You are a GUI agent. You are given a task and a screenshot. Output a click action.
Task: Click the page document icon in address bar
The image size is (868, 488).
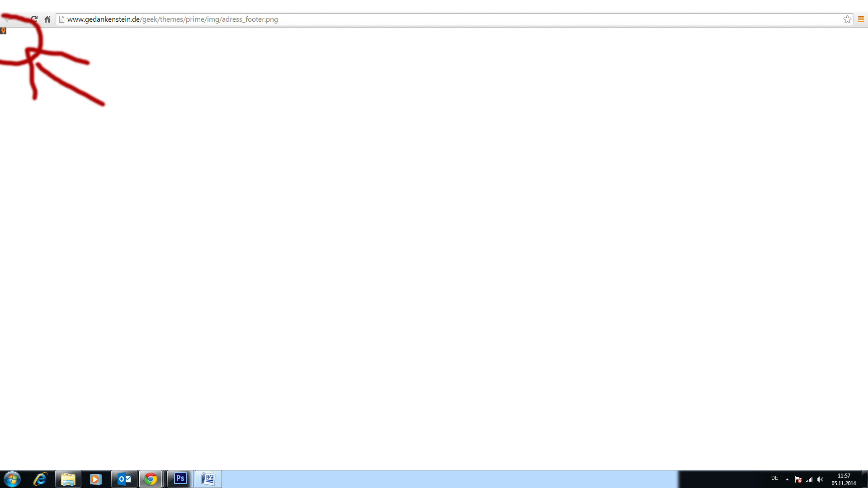(62, 19)
